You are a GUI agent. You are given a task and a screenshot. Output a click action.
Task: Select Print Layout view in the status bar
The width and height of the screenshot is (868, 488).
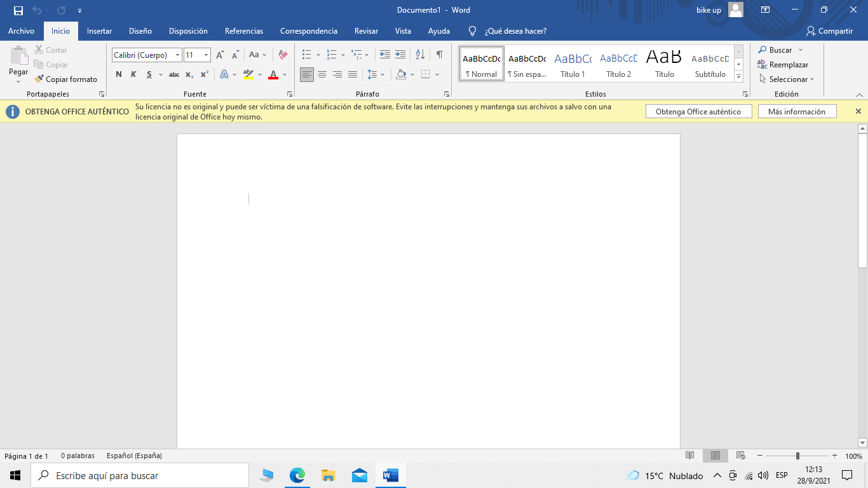(x=715, y=456)
